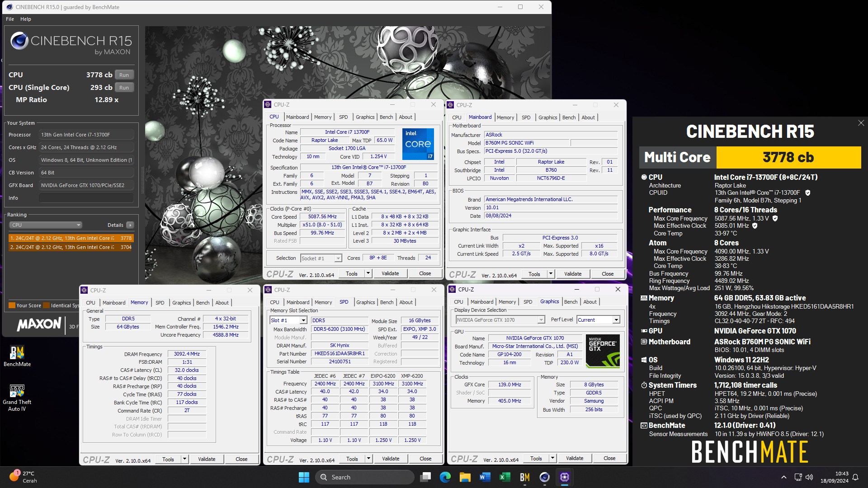This screenshot has height=488, width=868.
Task: Open display device GTX 1070 dropdown
Action: coord(500,320)
